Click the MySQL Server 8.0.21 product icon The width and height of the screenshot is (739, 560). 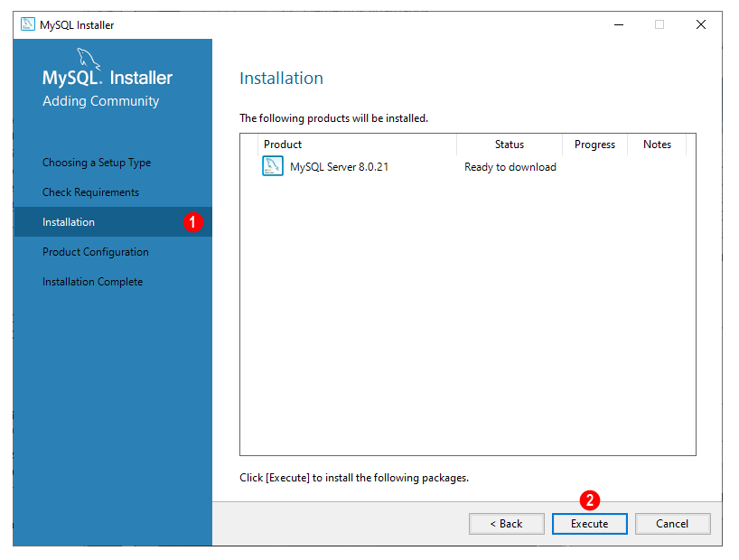(x=273, y=166)
